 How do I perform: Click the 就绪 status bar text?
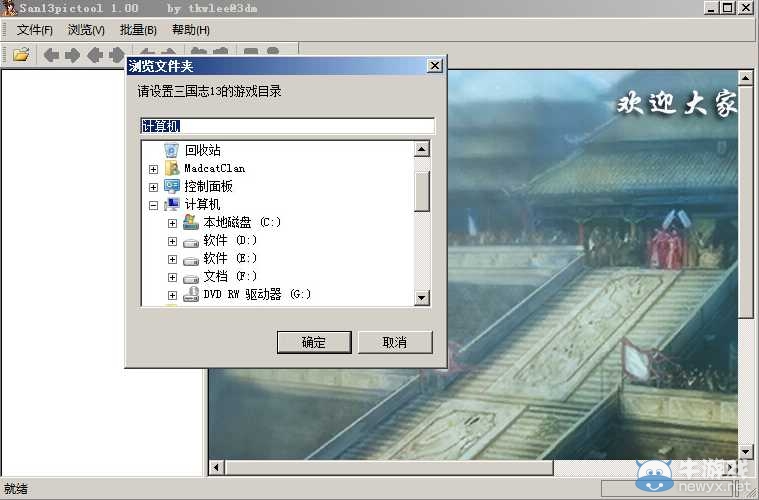pyautogui.click(x=16, y=488)
